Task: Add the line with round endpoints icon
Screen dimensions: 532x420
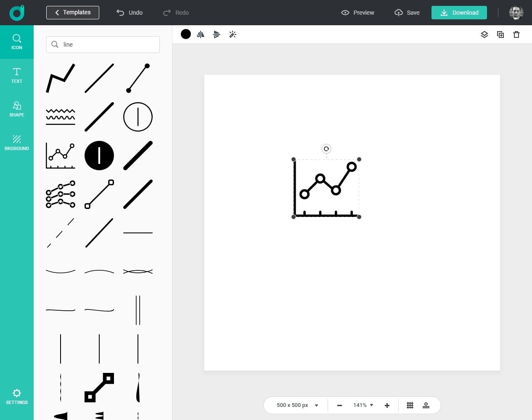Action: [x=138, y=78]
